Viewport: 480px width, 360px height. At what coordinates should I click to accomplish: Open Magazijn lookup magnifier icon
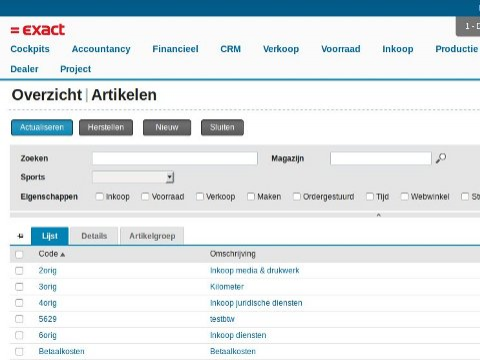click(x=441, y=158)
